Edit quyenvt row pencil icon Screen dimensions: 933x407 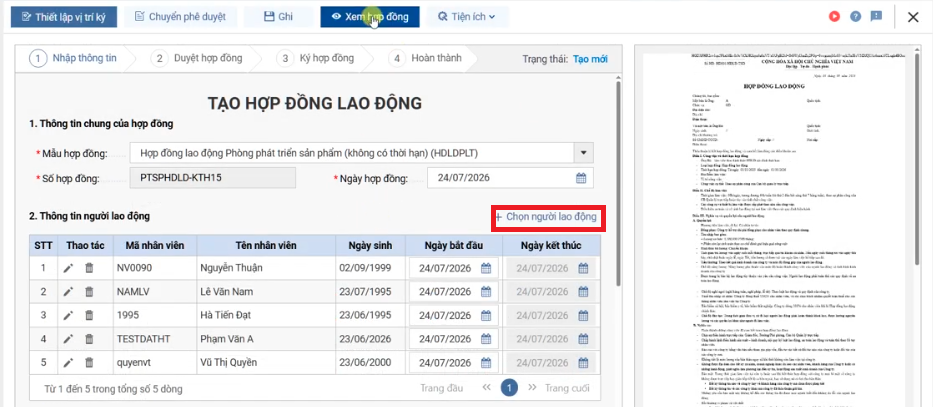pos(68,362)
